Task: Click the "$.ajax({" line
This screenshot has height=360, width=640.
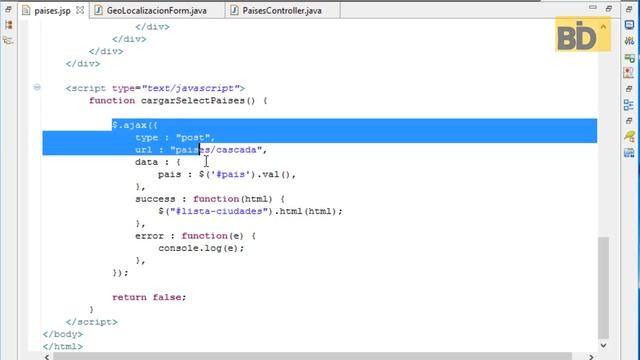Action: (x=135, y=125)
